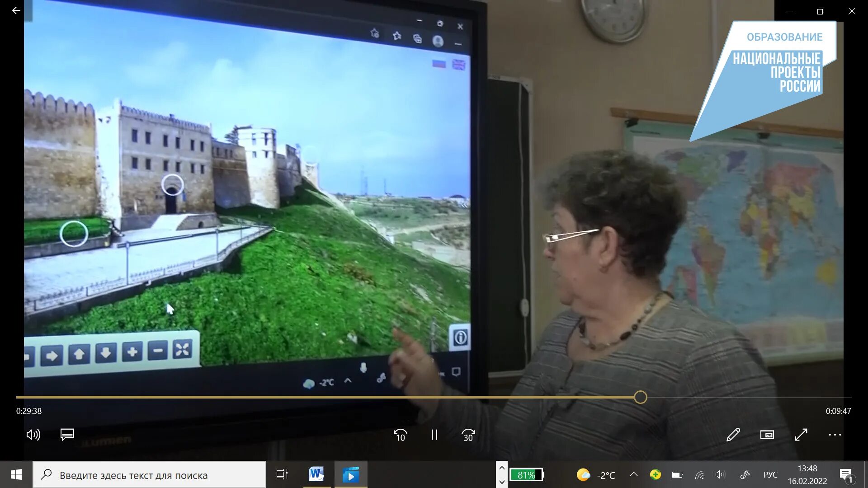Open notification action center
Screen dimensions: 868x488
pos(846,475)
